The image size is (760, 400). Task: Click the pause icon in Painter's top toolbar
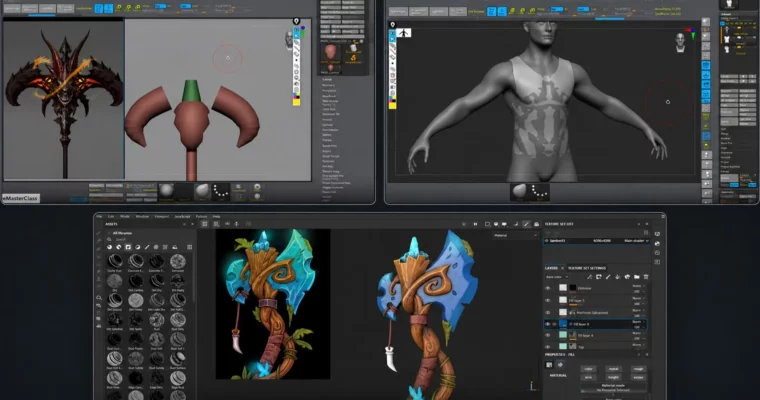[x=475, y=224]
